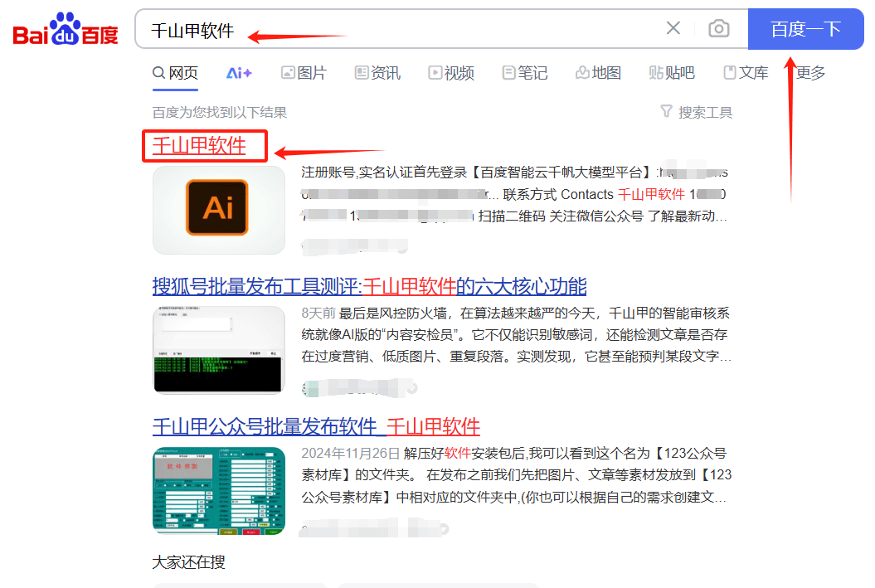Switch to the 视频 tab
875x588 pixels.
pos(451,73)
